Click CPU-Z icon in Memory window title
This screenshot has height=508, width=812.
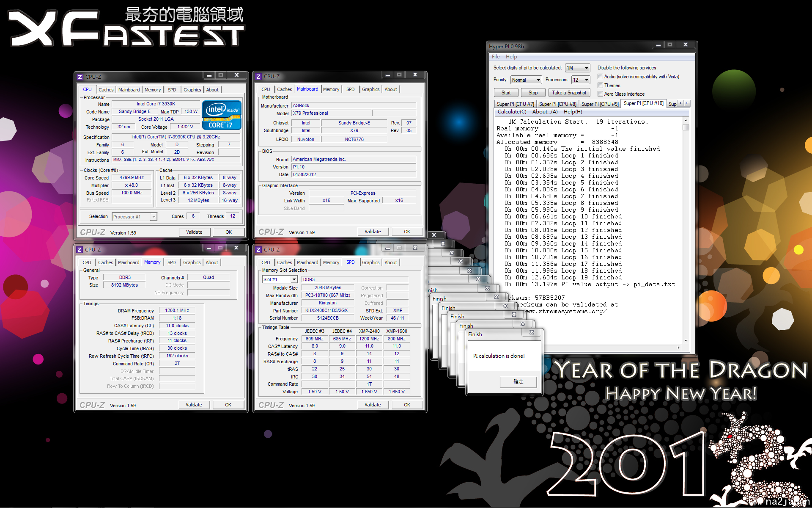coord(80,250)
